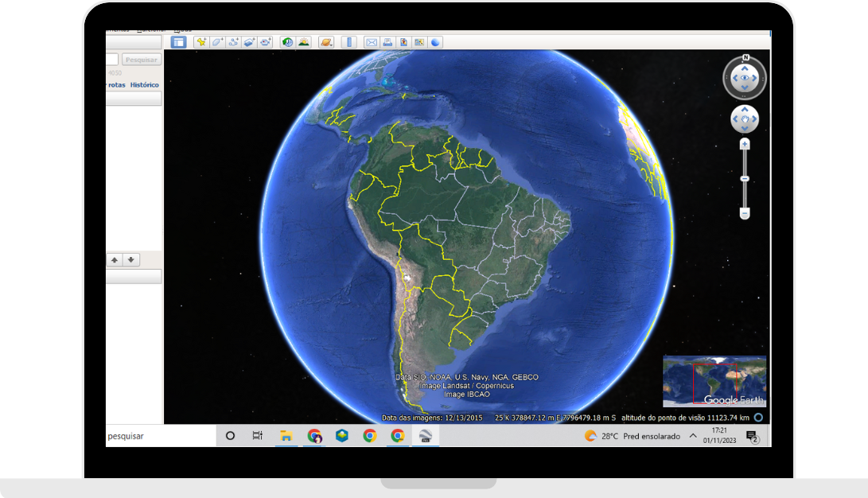Zoom out with the minus button
The width and height of the screenshot is (868, 498).
click(x=745, y=213)
